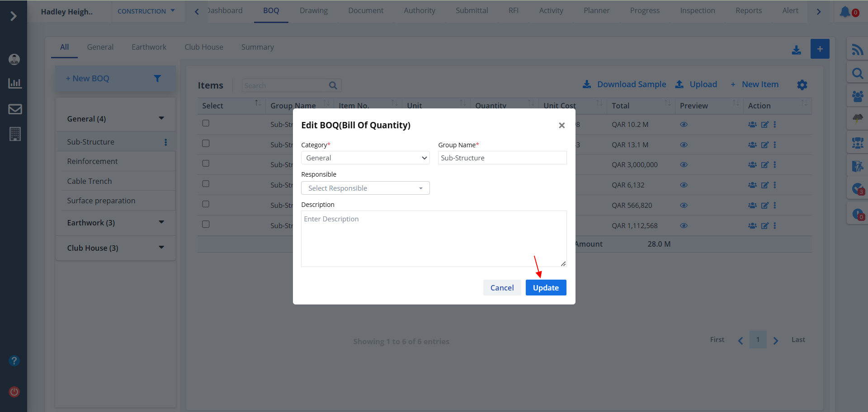Viewport: 868px width, 412px height.
Task: Open the Category dropdown showing General
Action: pyautogui.click(x=365, y=158)
